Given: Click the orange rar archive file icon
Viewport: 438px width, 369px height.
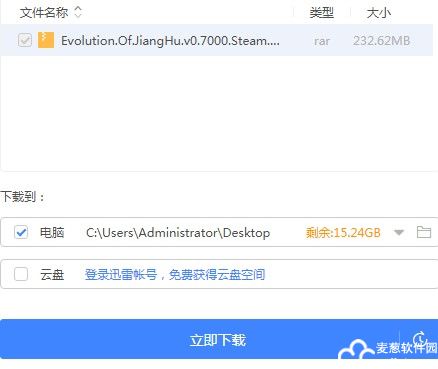Looking at the screenshot, I should pos(46,40).
